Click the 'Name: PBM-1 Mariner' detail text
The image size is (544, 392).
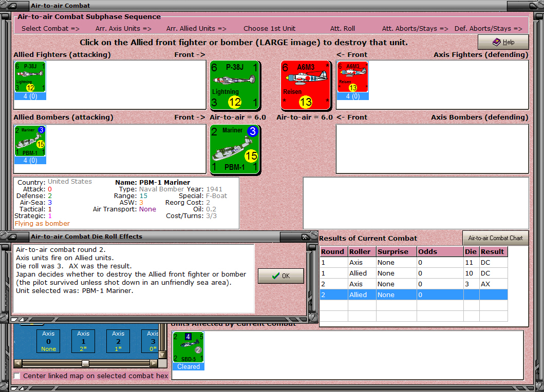point(153,182)
